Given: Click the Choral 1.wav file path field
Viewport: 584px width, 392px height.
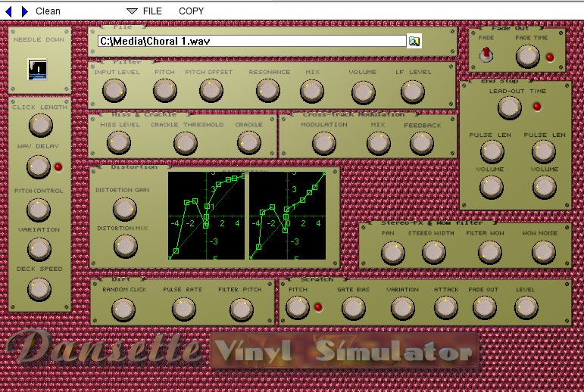Looking at the screenshot, I should [251, 42].
